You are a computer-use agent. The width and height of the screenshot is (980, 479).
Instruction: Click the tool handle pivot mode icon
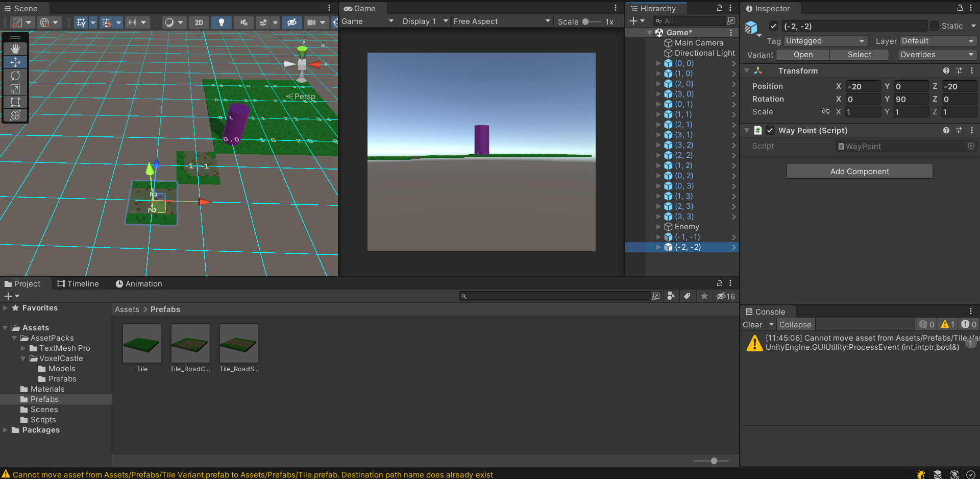click(x=21, y=22)
